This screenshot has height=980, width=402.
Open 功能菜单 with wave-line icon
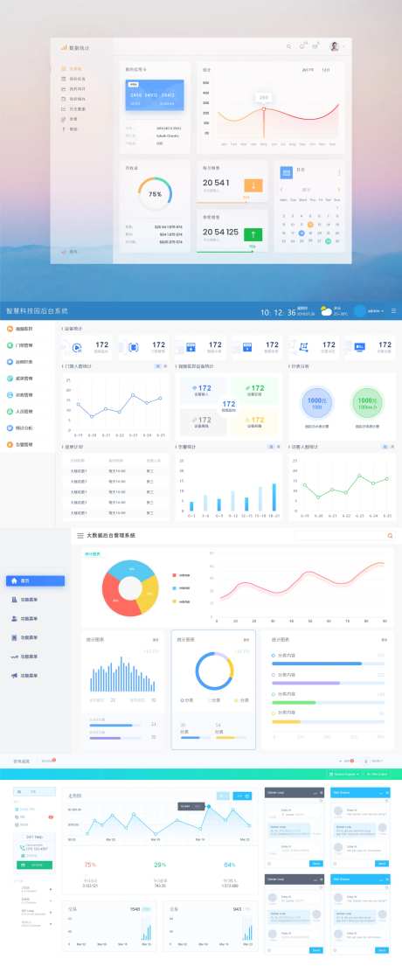[x=25, y=657]
